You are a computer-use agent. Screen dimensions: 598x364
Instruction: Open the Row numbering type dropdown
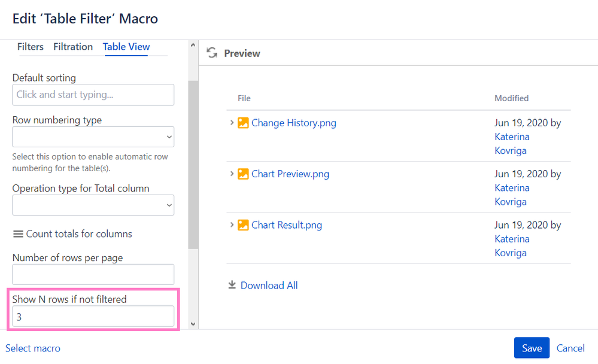pyautogui.click(x=93, y=136)
